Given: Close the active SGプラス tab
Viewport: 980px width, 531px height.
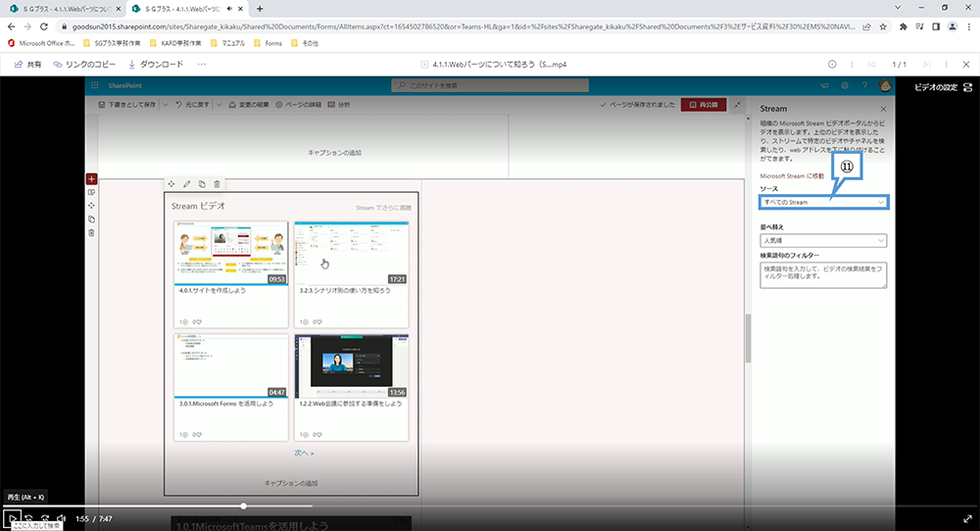Looking at the screenshot, I should [241, 9].
